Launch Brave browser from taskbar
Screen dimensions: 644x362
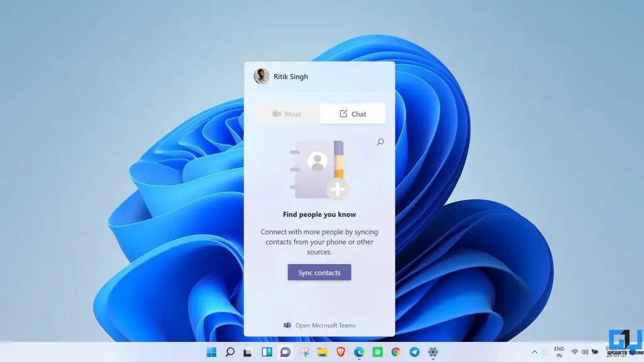341,352
